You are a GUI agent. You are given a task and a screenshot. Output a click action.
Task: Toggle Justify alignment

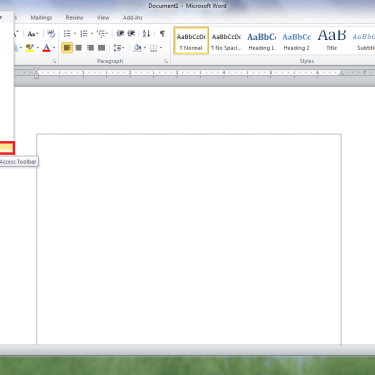click(102, 48)
